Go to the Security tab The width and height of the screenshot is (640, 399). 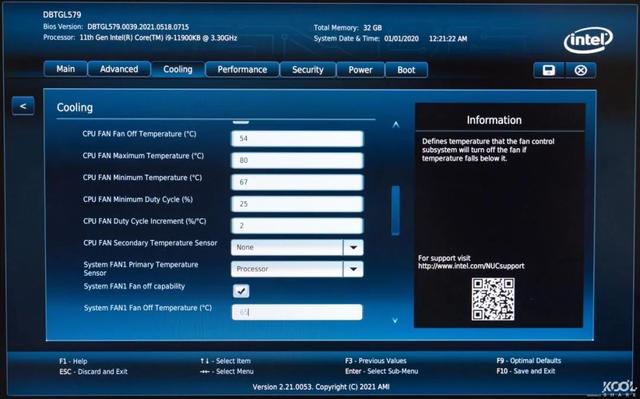click(307, 70)
